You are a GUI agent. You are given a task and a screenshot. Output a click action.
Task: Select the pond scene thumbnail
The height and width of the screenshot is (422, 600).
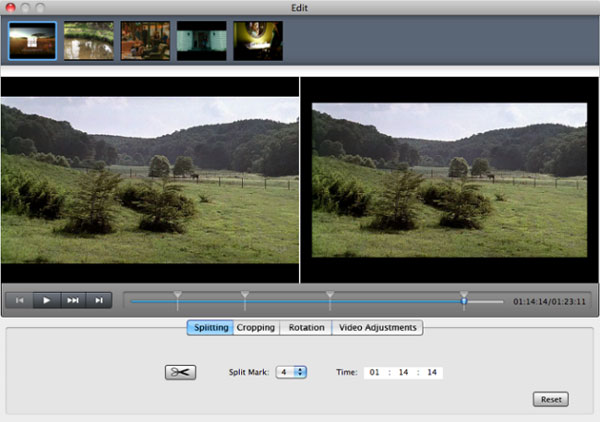click(89, 41)
